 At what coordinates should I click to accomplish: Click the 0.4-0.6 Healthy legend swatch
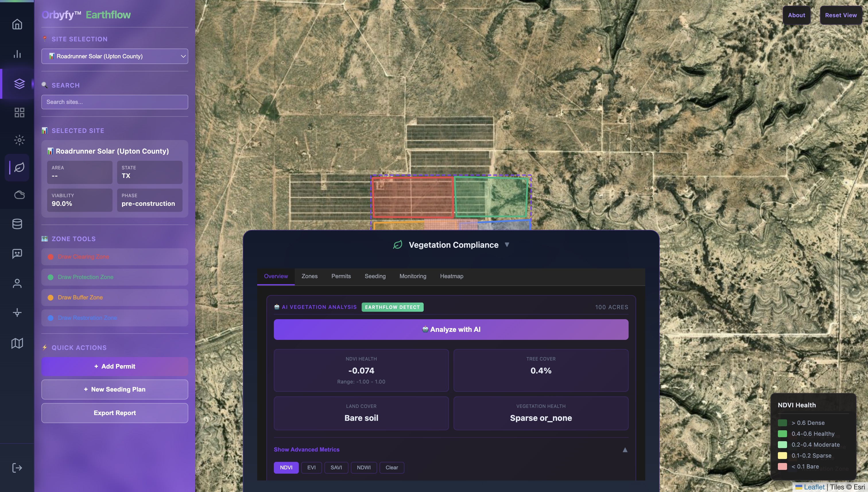coord(782,433)
